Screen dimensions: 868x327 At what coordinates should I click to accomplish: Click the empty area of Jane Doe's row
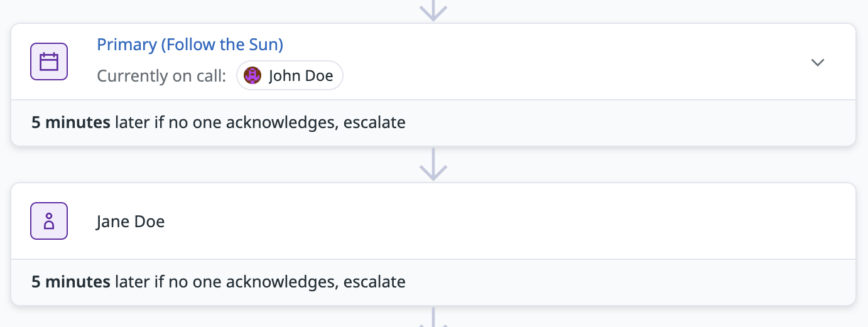point(502,222)
